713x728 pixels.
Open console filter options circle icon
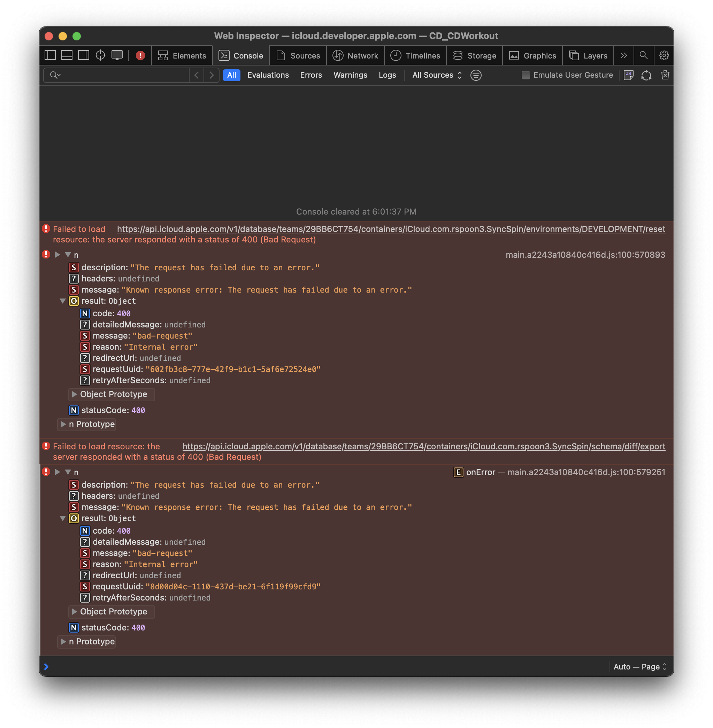pyautogui.click(x=476, y=75)
